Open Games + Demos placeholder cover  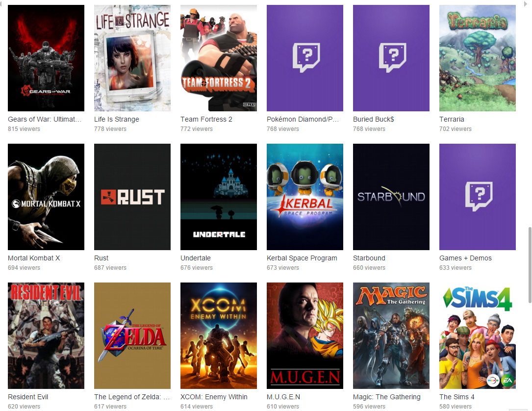point(478,197)
